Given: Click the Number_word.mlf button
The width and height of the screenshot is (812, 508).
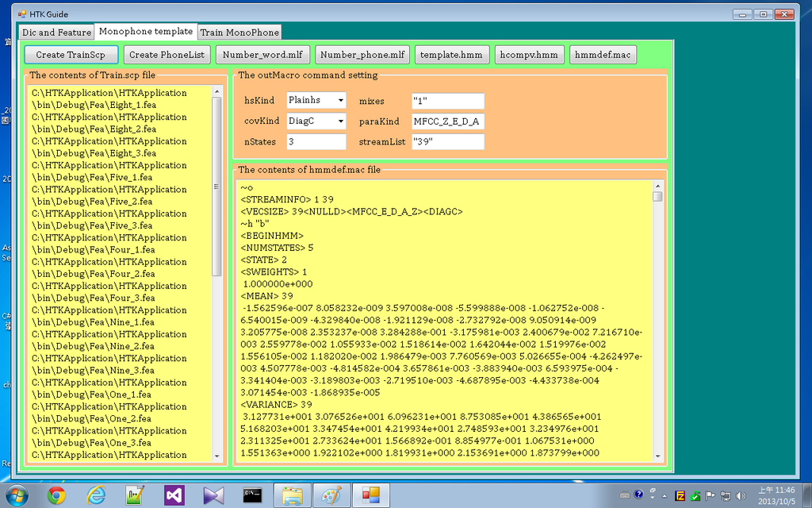Looking at the screenshot, I should click(x=262, y=55).
